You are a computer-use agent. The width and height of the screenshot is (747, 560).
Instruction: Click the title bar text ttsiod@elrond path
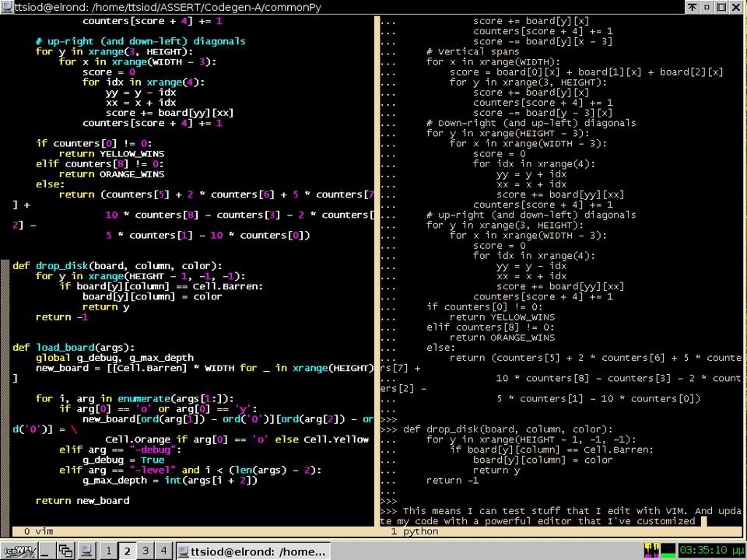point(168,7)
